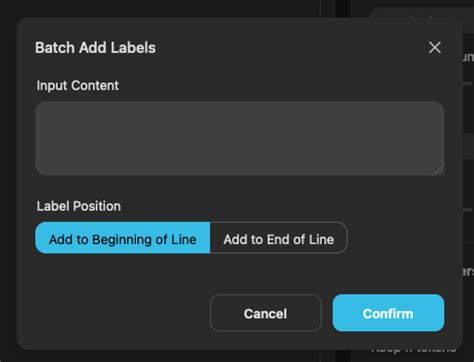Confirm adding the batch labels
The width and height of the screenshot is (474, 362).
[388, 313]
